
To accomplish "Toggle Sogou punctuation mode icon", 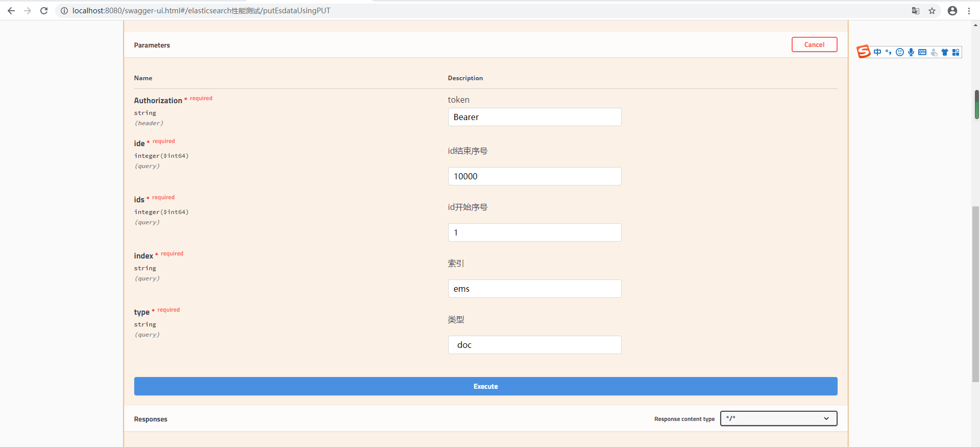I will (x=889, y=52).
